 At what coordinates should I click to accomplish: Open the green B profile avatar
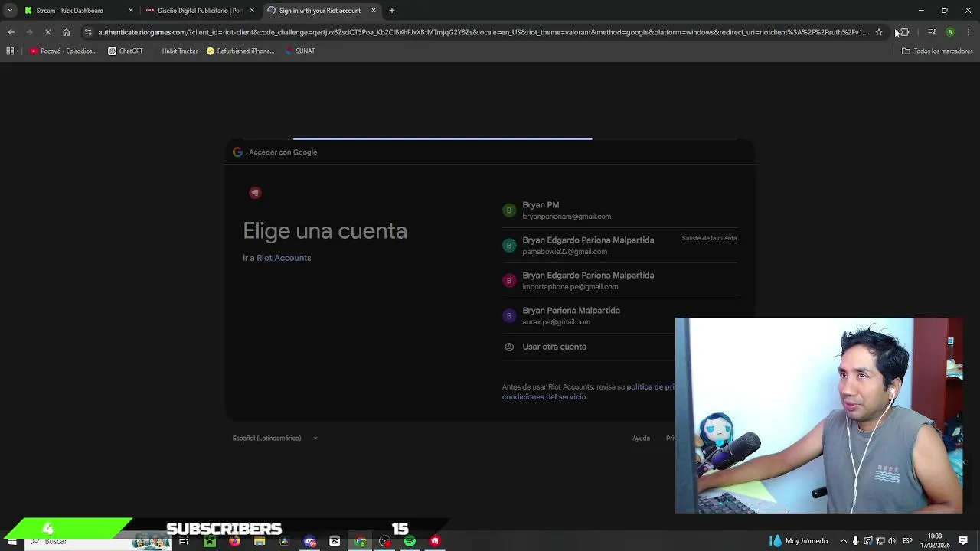[x=950, y=32]
